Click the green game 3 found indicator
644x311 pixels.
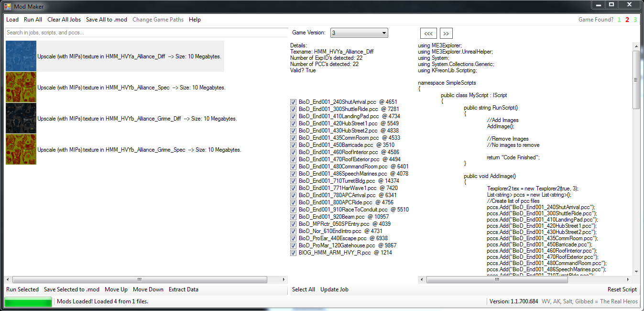click(635, 20)
